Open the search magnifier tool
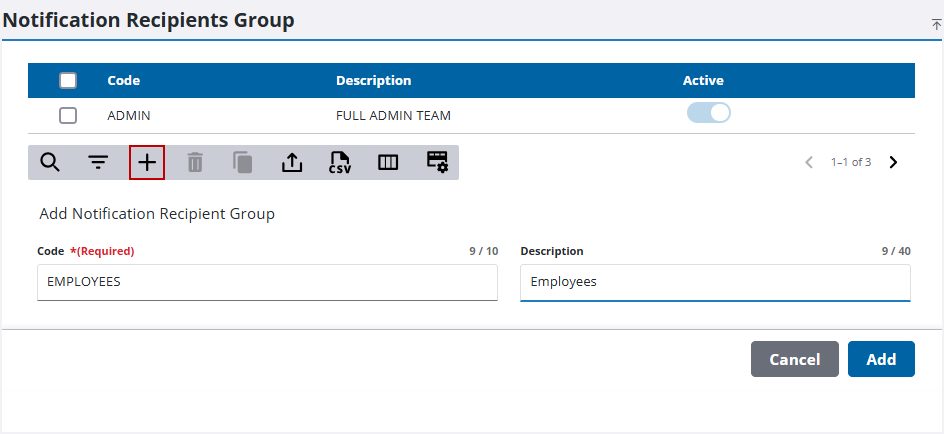The width and height of the screenshot is (944, 434). [50, 163]
